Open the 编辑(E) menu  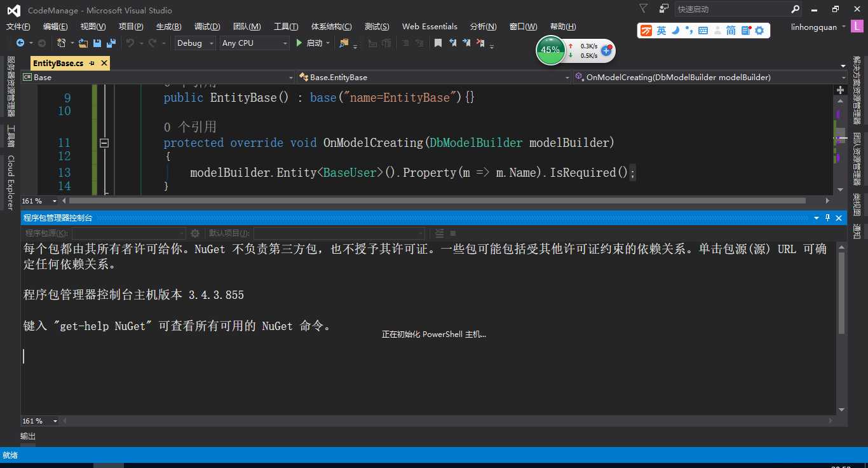coord(55,26)
